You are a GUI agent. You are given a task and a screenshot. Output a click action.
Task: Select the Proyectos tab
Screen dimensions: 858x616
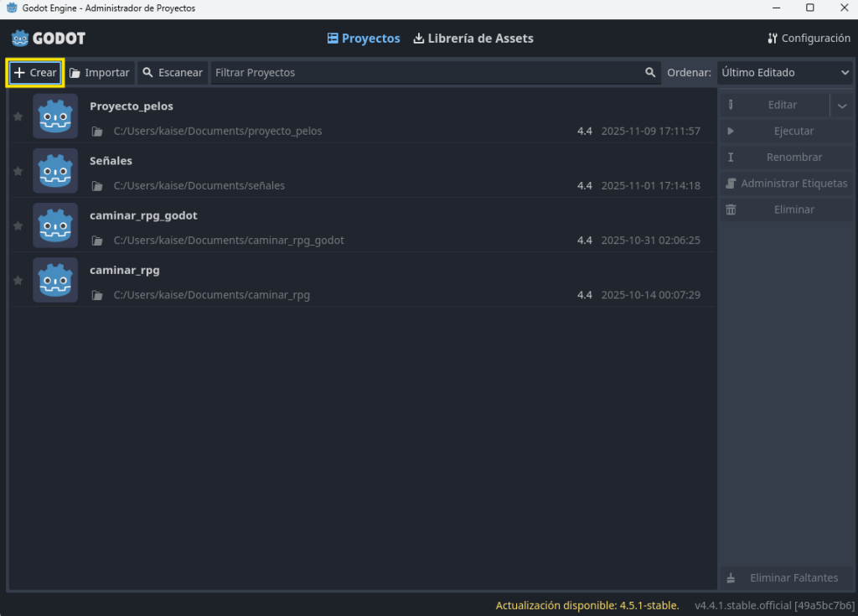[x=364, y=39]
